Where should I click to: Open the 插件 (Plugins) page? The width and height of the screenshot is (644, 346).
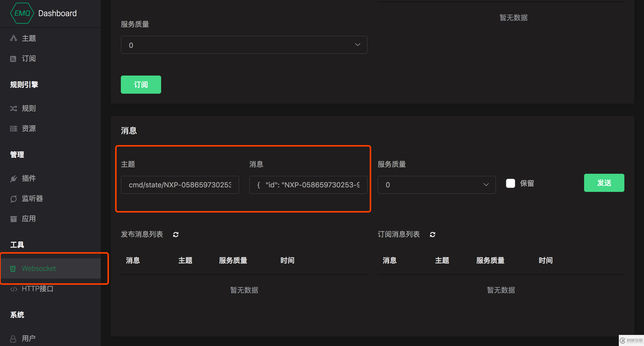coord(29,179)
